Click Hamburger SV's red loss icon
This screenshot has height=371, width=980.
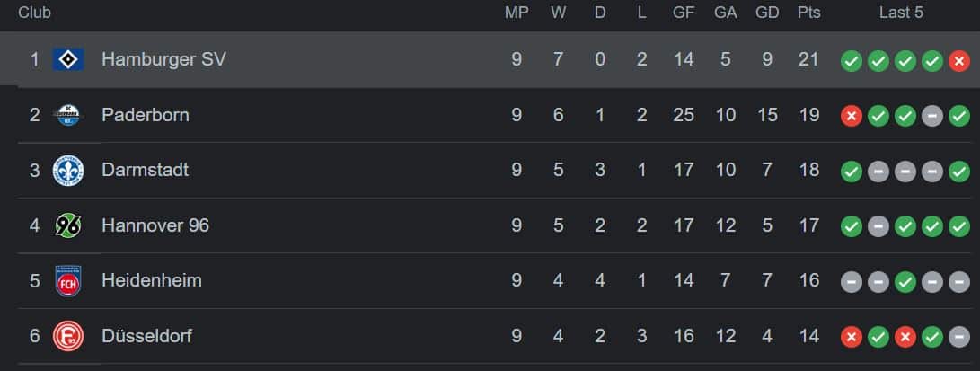pyautogui.click(x=958, y=61)
